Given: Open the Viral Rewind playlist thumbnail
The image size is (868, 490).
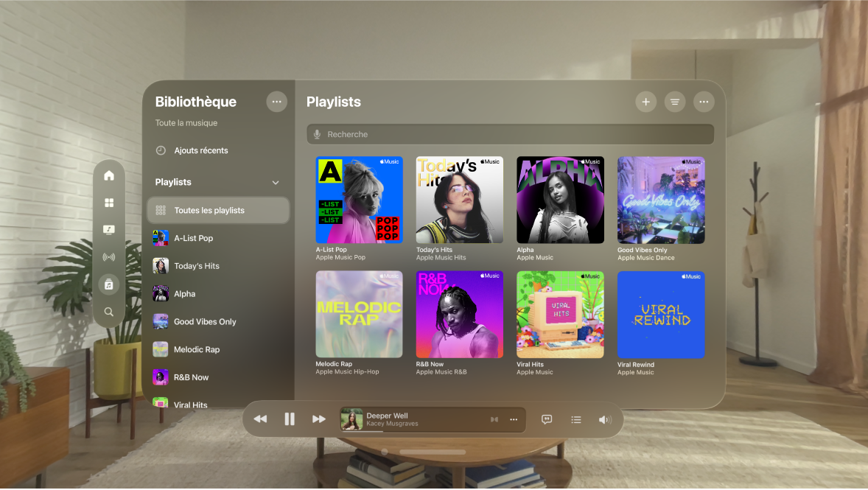Looking at the screenshot, I should (660, 315).
